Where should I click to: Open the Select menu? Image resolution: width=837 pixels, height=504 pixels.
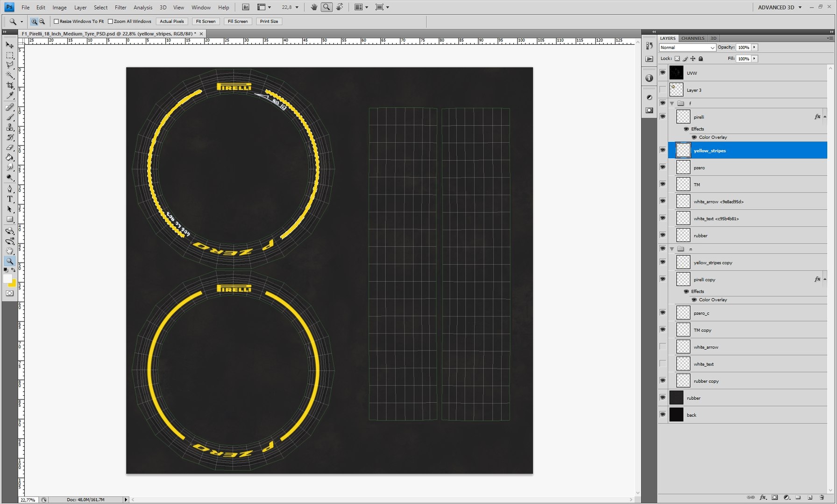click(100, 7)
